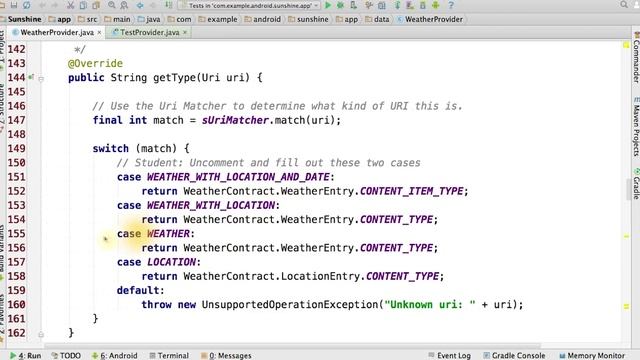Click the Cut scissors icon
The height and width of the screenshot is (360, 640).
click(x=70, y=5)
